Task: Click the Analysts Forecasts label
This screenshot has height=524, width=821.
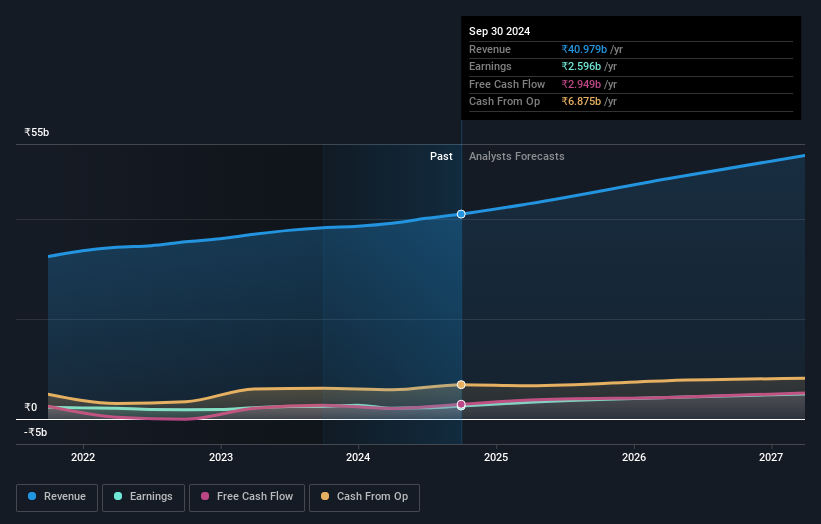Action: 516,157
